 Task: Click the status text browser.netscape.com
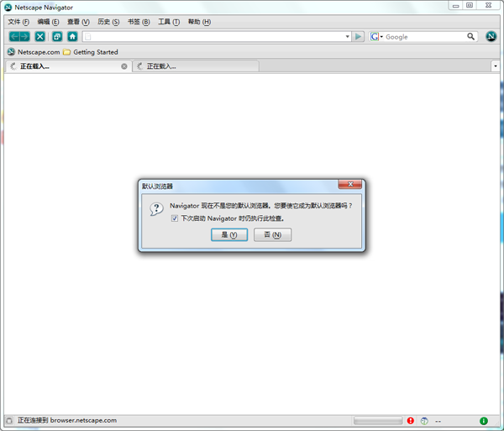83,420
